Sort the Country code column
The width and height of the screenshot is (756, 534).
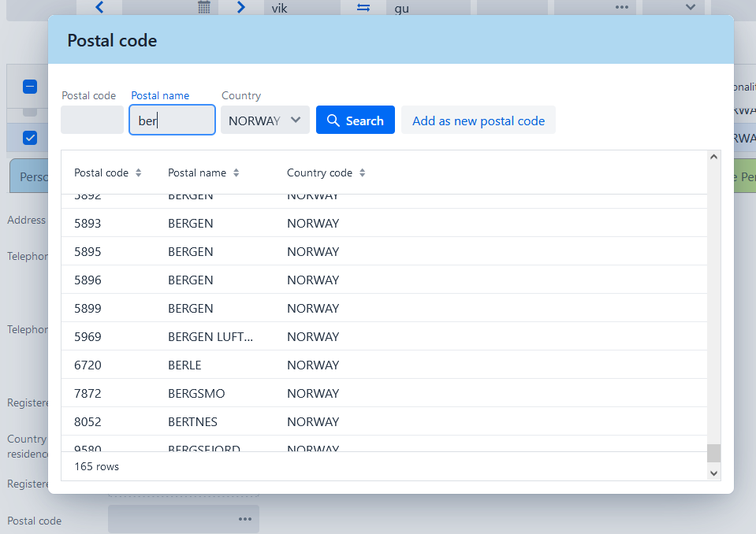(x=362, y=172)
